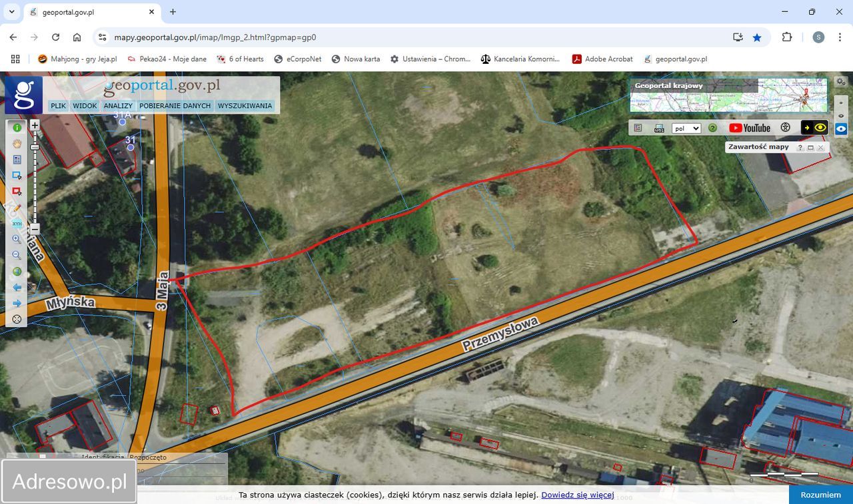This screenshot has height=504, width=853.
Task: Open the eCorpoNet bookmark
Action: [297, 59]
